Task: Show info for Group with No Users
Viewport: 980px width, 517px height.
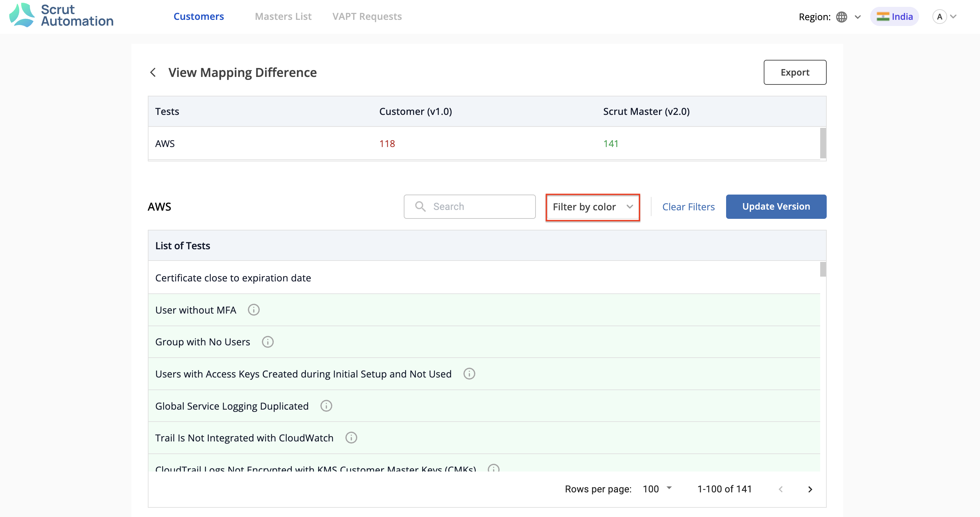Action: [x=268, y=342]
